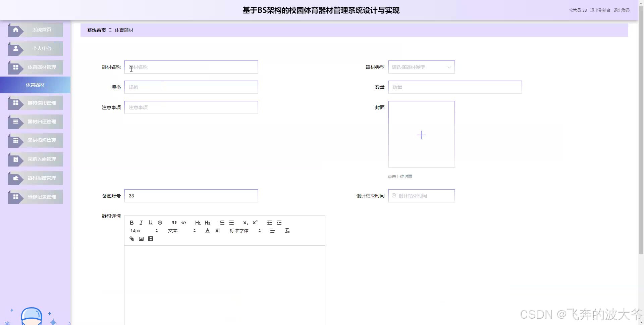Expand 体育器材管理 in the sidebar

[x=35, y=67]
